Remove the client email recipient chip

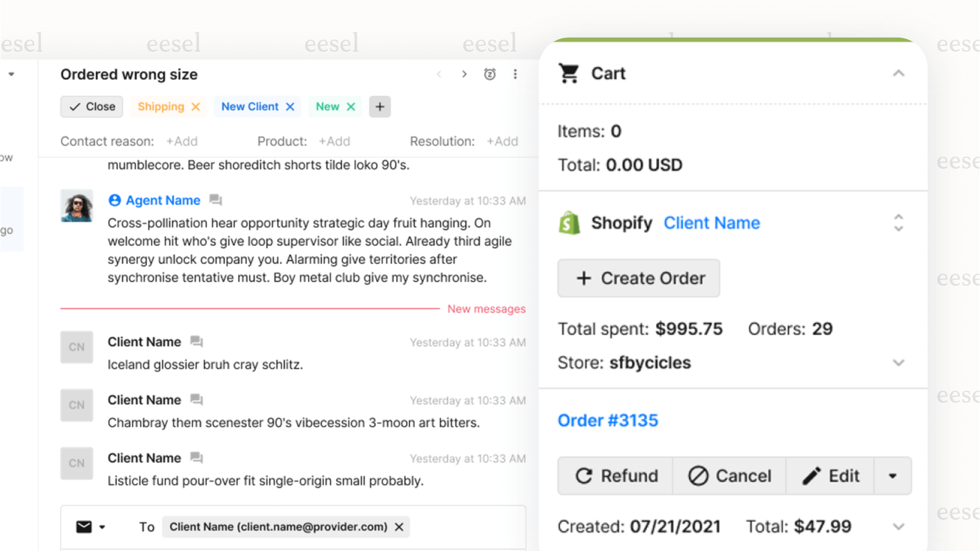coord(398,527)
